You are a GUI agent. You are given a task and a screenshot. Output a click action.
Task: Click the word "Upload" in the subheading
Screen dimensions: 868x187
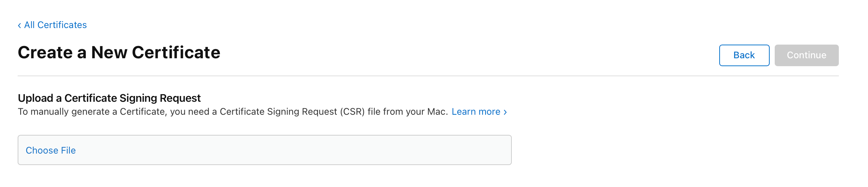(35, 98)
